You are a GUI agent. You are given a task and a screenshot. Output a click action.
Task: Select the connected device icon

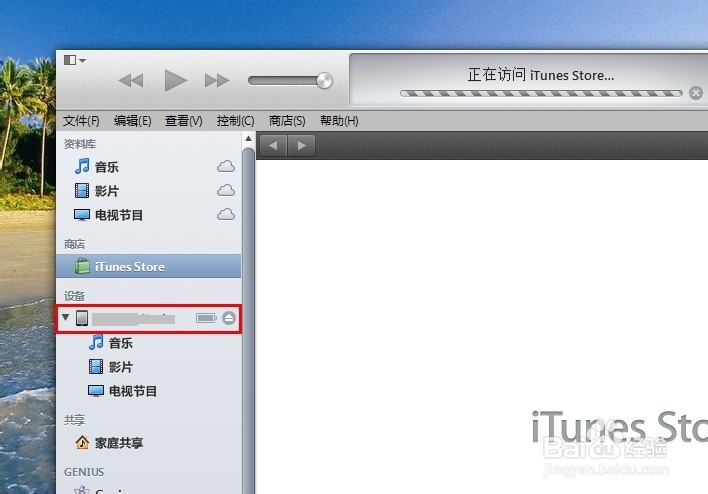[x=82, y=318]
